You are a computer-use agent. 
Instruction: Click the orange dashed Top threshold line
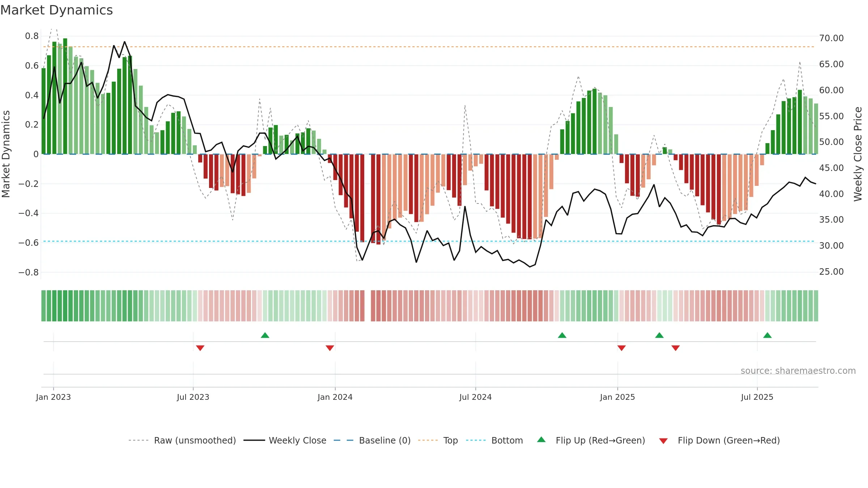429,47
